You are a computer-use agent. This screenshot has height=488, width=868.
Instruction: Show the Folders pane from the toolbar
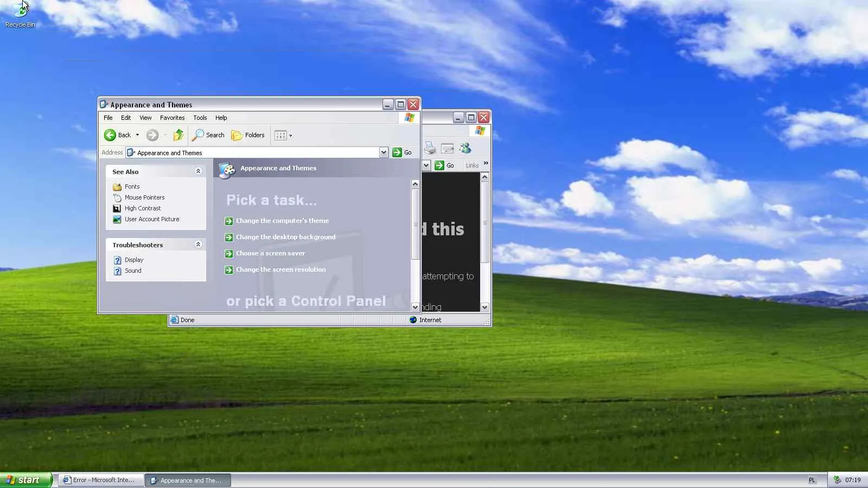coord(248,135)
